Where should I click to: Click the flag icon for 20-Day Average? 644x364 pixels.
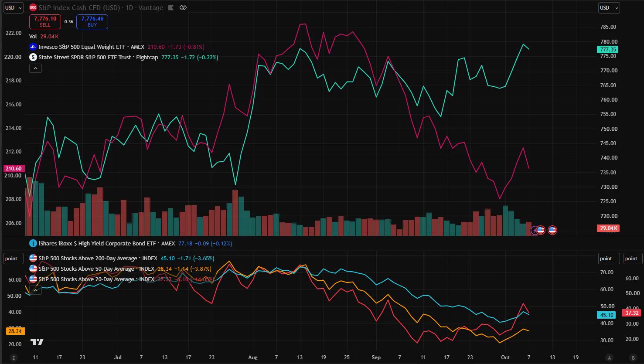click(33, 279)
